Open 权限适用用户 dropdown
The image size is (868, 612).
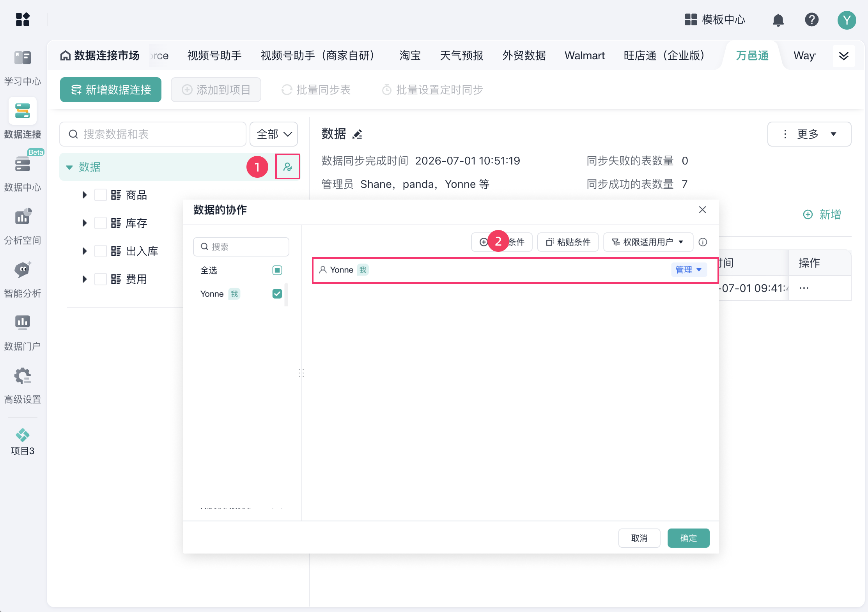pos(648,242)
